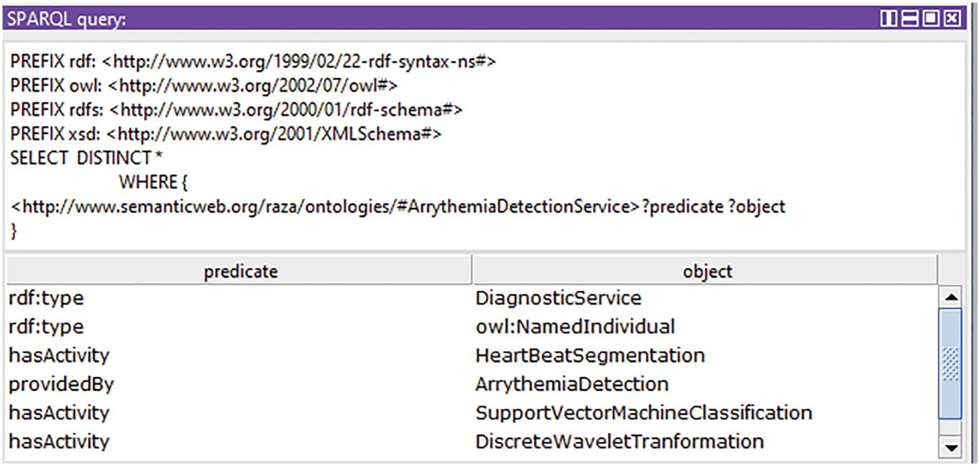980x466 pixels.
Task: Click the split-vertically icon in SPARQL query header
Action: pyautogui.click(x=888, y=19)
